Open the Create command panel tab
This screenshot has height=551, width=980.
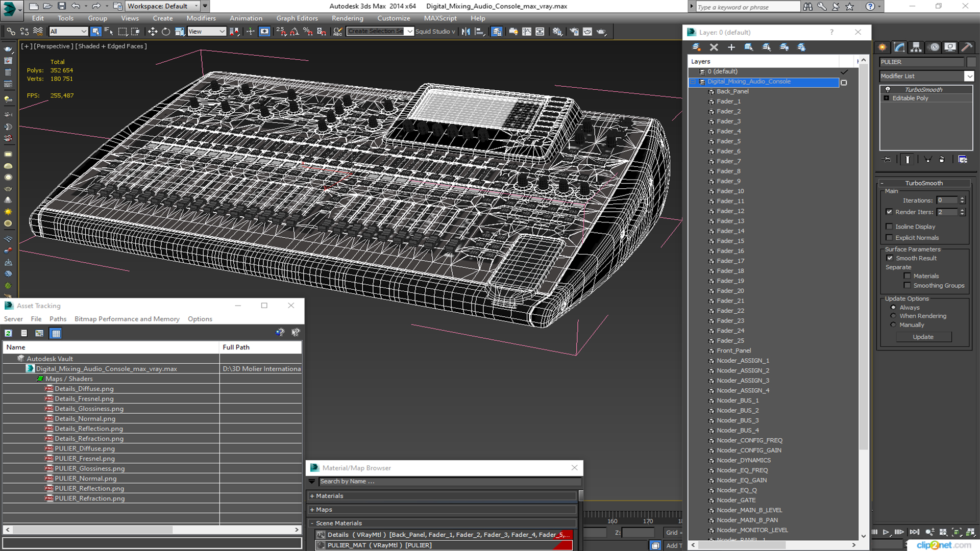pyautogui.click(x=883, y=47)
